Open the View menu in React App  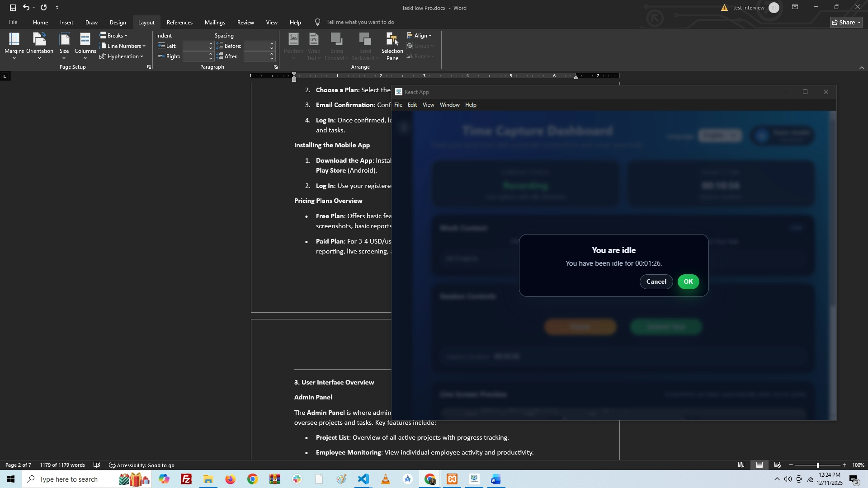pyautogui.click(x=428, y=105)
